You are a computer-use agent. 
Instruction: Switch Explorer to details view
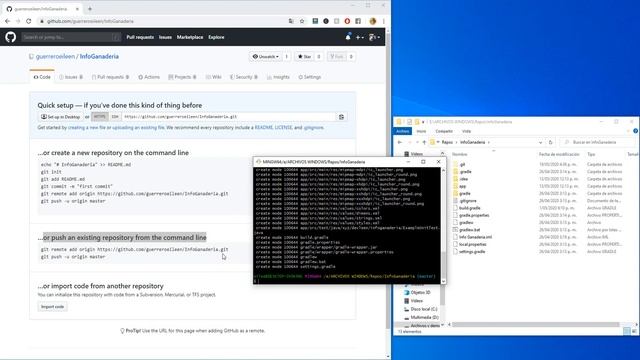click(627, 331)
